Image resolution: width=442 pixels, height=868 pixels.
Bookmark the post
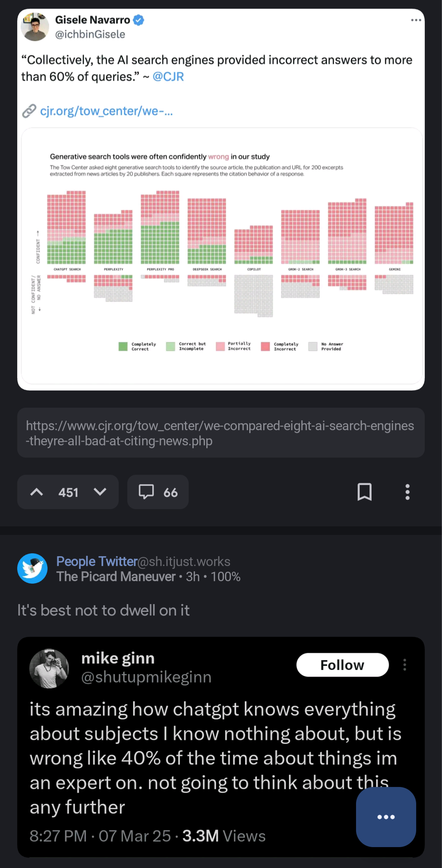click(364, 492)
